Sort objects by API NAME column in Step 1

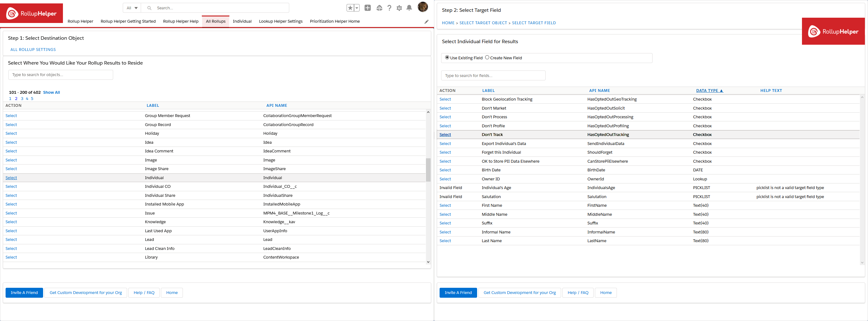coord(277,106)
